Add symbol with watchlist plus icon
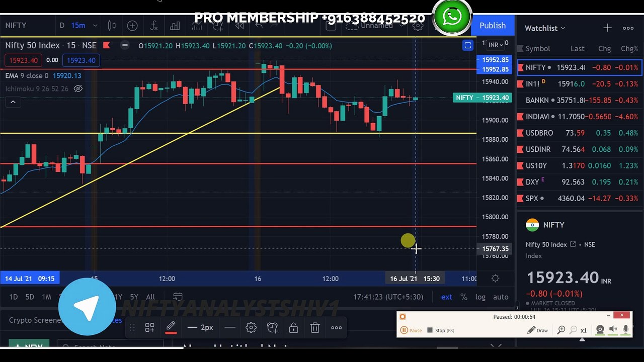 [607, 28]
